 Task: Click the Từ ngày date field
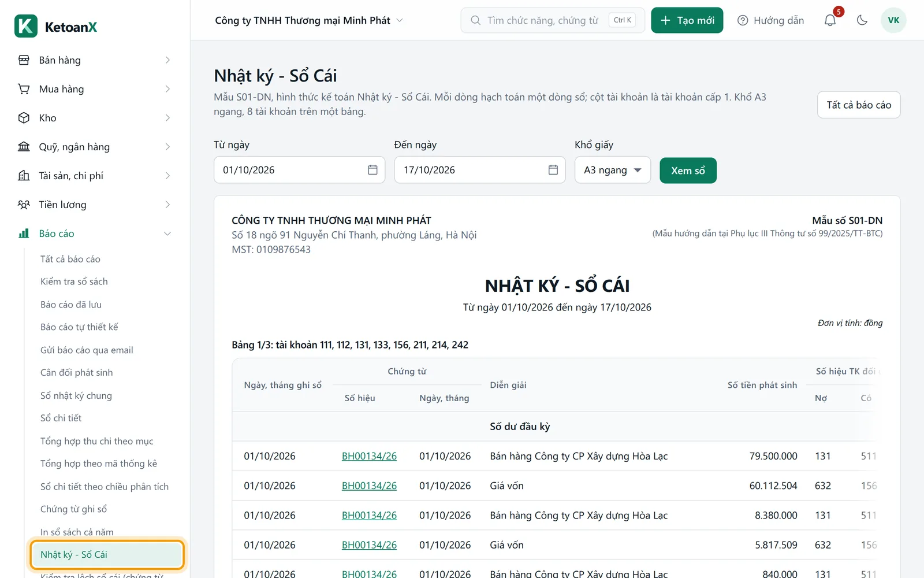tap(299, 170)
